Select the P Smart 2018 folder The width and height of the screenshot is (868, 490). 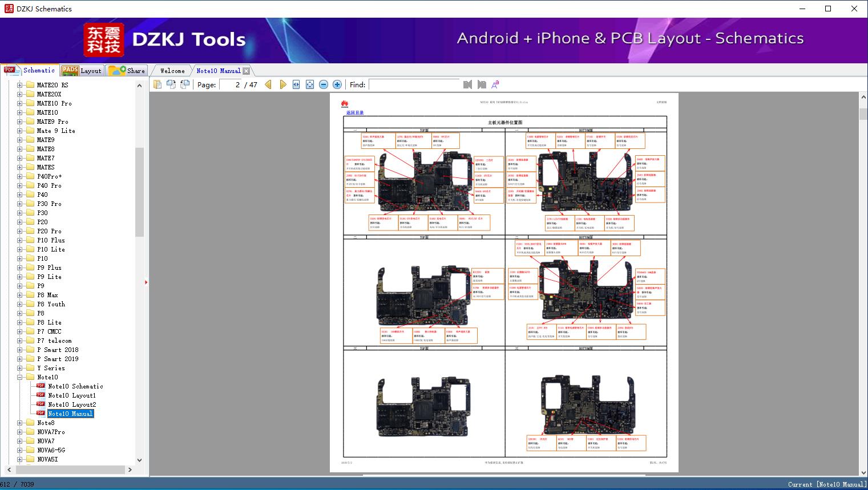[58, 350]
